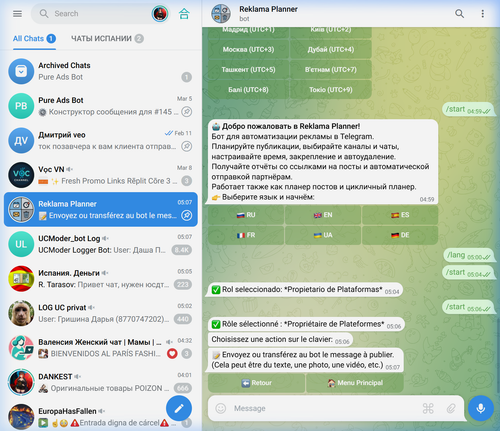Choose Токіо (UTC+9) timezone button
This screenshot has width=500, height=431.
pos(331,90)
